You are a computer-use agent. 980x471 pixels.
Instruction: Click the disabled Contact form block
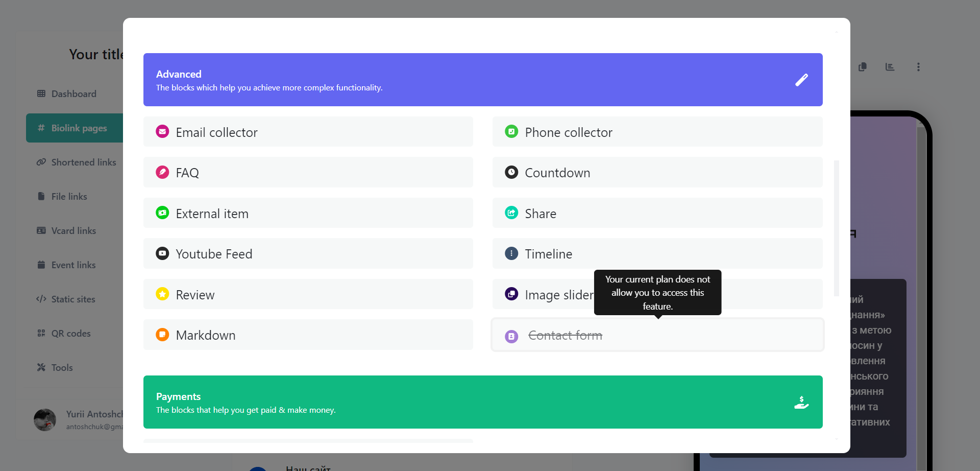657,335
